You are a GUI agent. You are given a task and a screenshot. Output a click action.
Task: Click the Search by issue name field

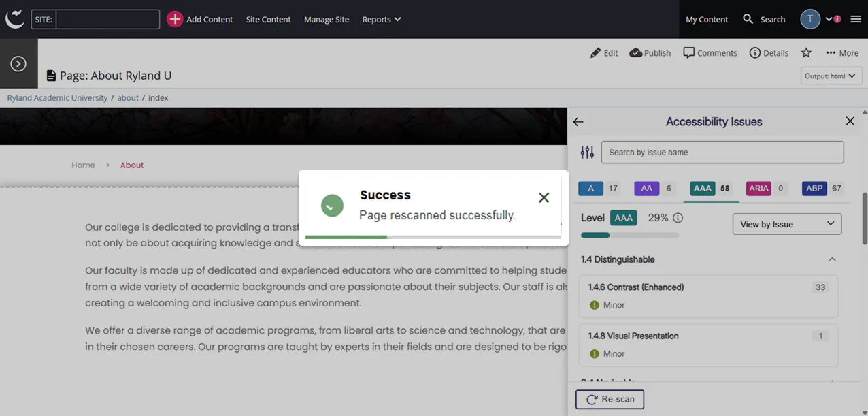722,152
